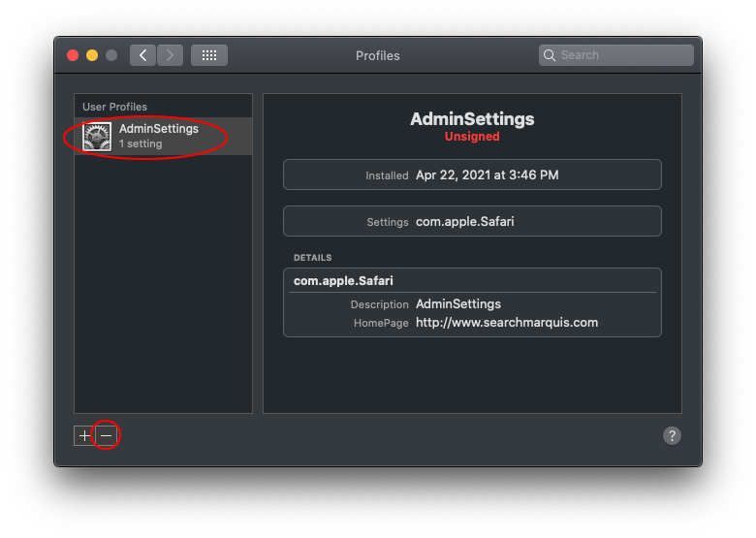Show all preferences with the grid button

pyautogui.click(x=209, y=55)
